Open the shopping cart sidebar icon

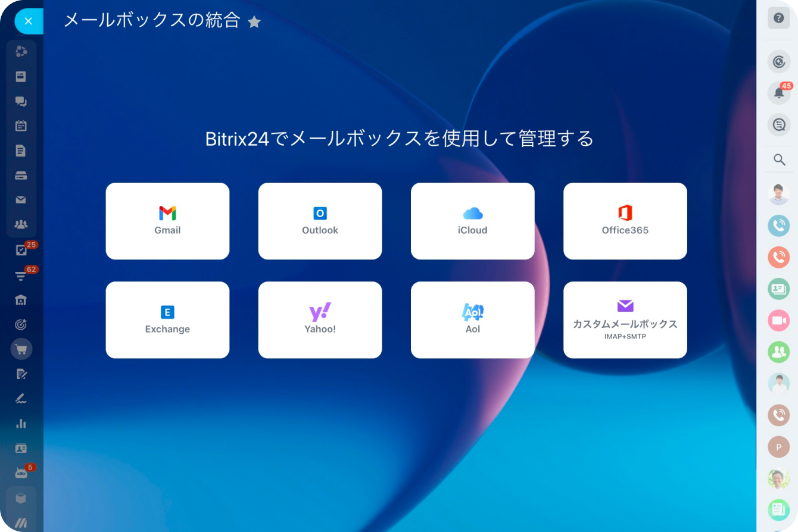pyautogui.click(x=21, y=349)
